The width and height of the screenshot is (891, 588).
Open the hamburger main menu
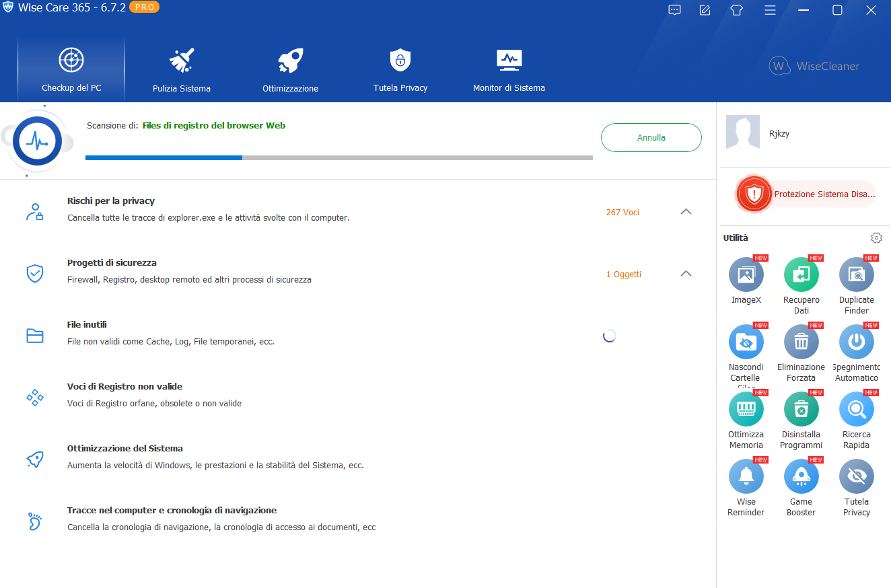pos(771,10)
